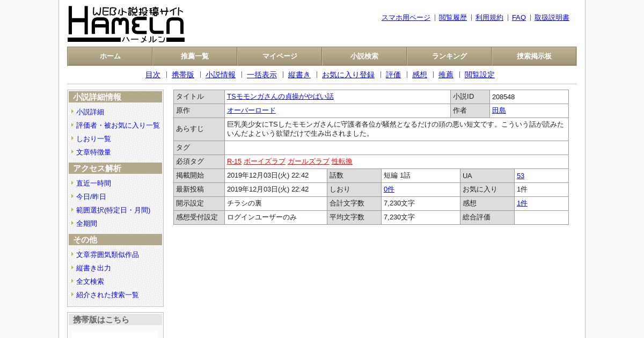Click the 携帯版はこちら header
644x338 pixels.
(x=115, y=320)
